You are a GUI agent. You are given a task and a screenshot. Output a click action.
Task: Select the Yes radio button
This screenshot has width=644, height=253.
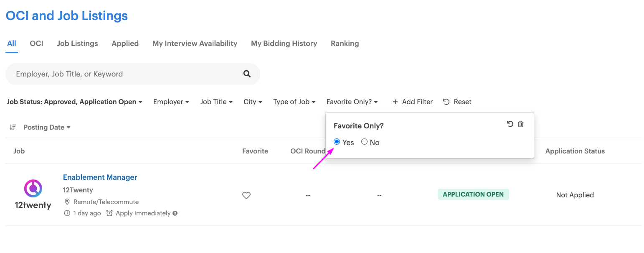coord(337,142)
